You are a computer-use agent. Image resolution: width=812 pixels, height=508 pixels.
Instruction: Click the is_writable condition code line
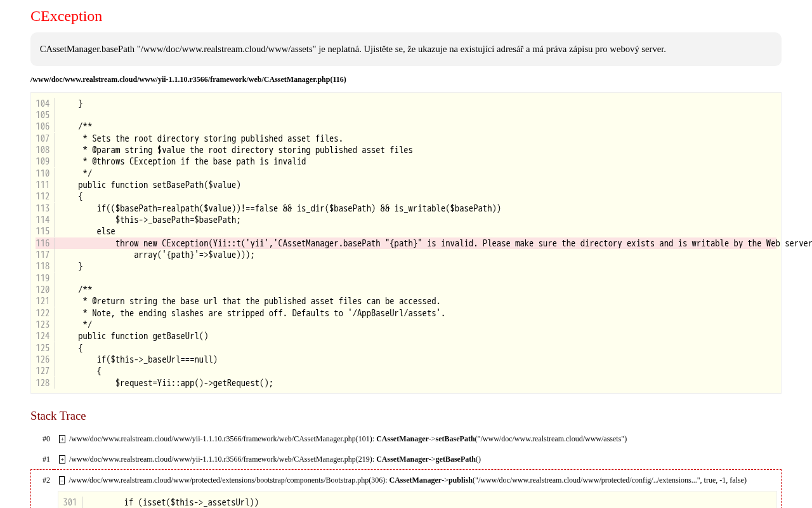(299, 208)
